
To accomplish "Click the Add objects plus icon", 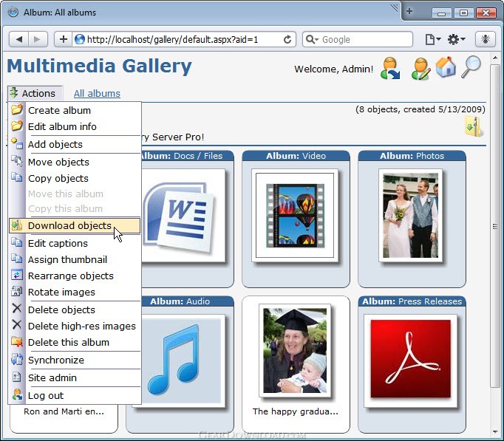I will (x=17, y=143).
